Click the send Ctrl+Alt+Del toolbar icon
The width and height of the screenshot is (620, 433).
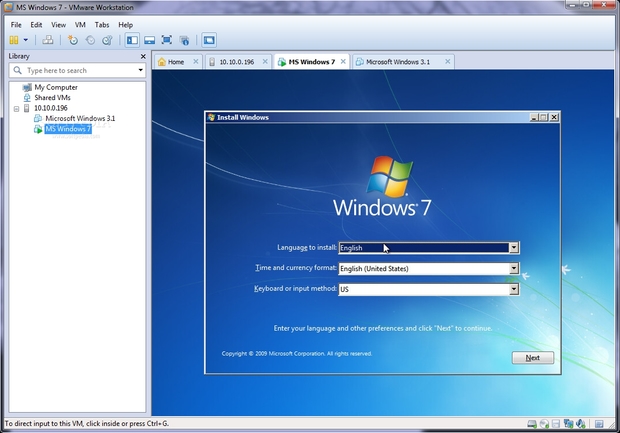[47, 40]
